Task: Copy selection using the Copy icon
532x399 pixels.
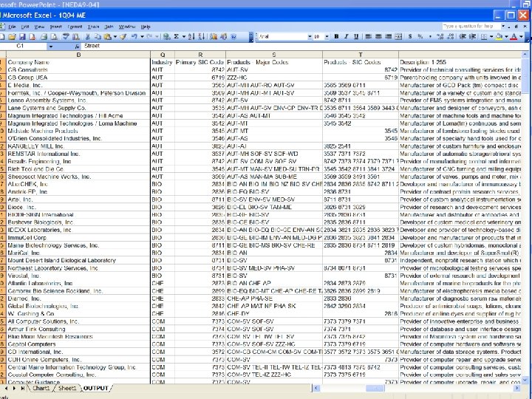Action: click(98, 37)
